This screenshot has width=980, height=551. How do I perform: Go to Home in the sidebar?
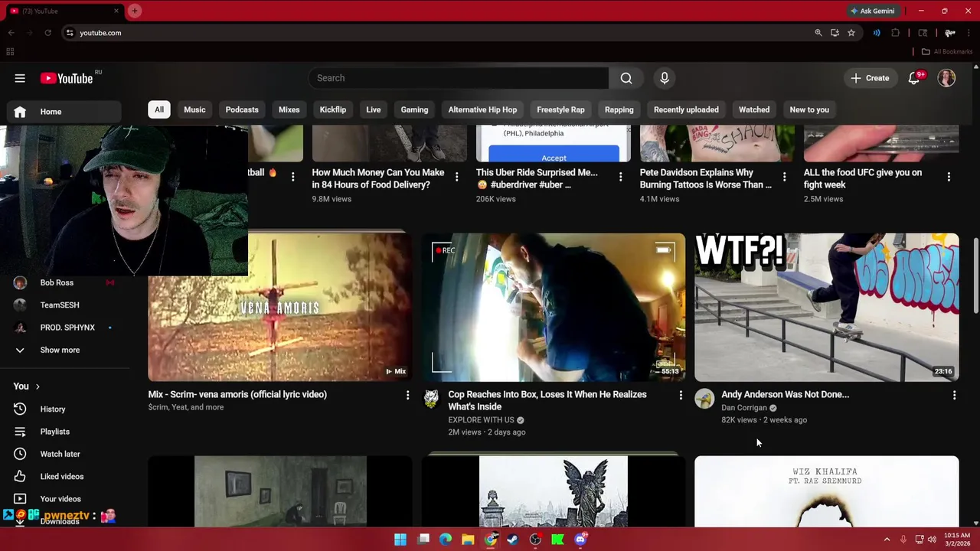pyautogui.click(x=65, y=112)
